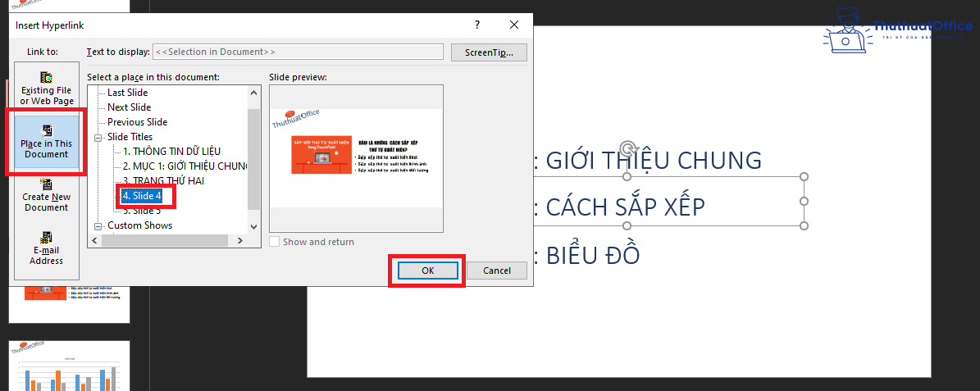Toggle Show and return checkbox

(275, 242)
